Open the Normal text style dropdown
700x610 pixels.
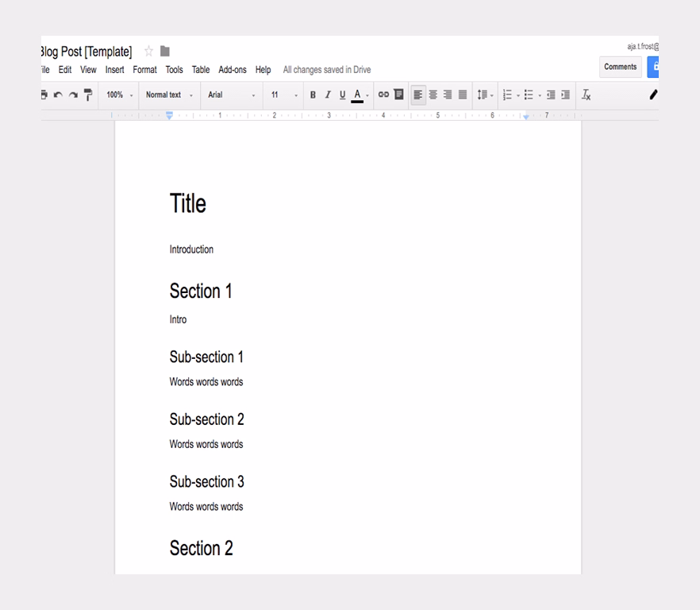[169, 95]
